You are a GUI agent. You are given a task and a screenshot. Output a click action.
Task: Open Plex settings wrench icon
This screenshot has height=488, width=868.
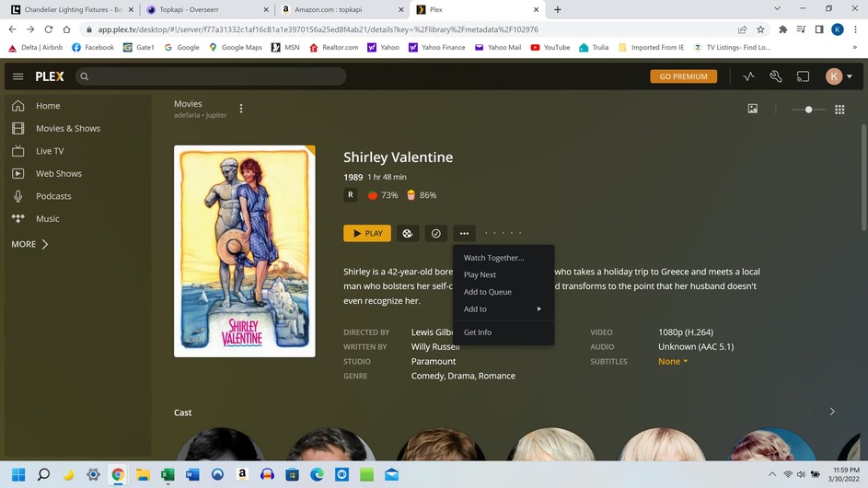click(x=776, y=76)
